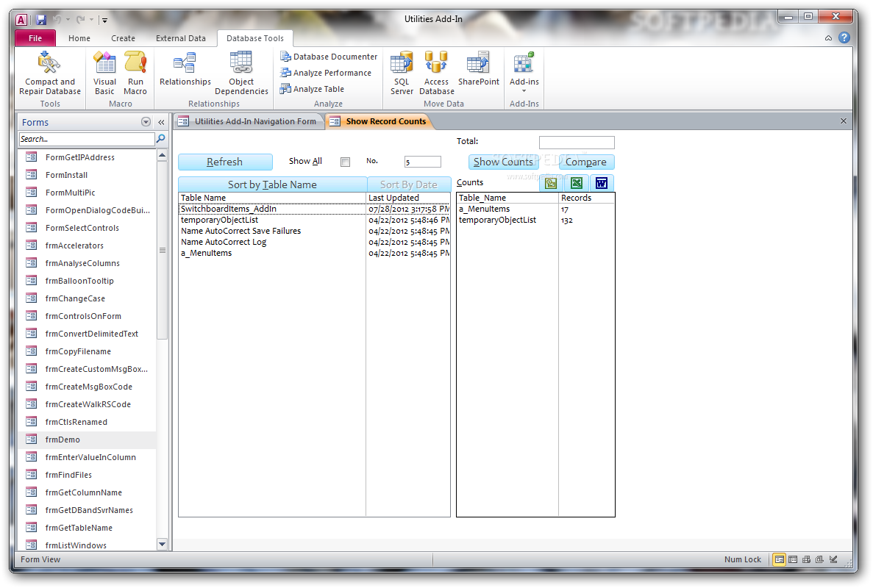This screenshot has height=588, width=873.
Task: Click the Refresh button
Action: click(225, 162)
